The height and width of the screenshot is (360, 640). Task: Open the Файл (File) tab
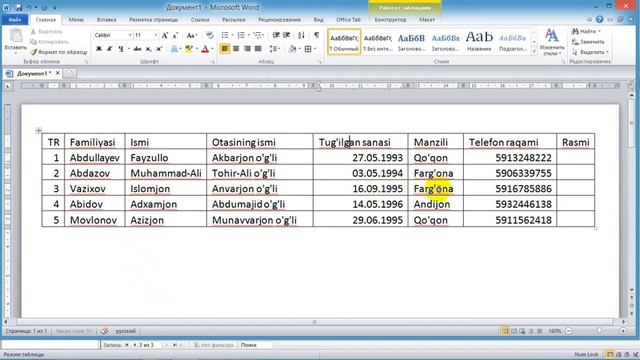point(15,19)
